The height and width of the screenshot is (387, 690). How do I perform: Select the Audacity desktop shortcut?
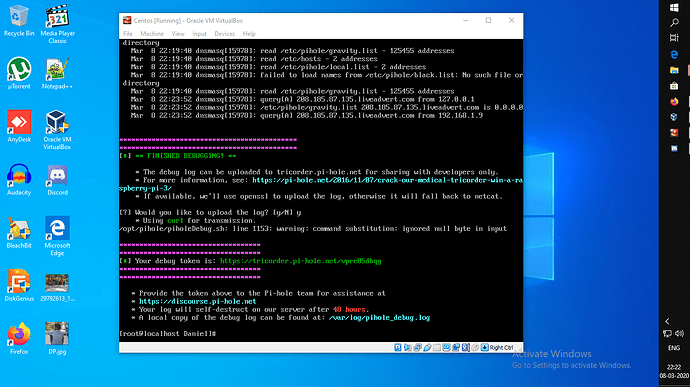[19, 179]
